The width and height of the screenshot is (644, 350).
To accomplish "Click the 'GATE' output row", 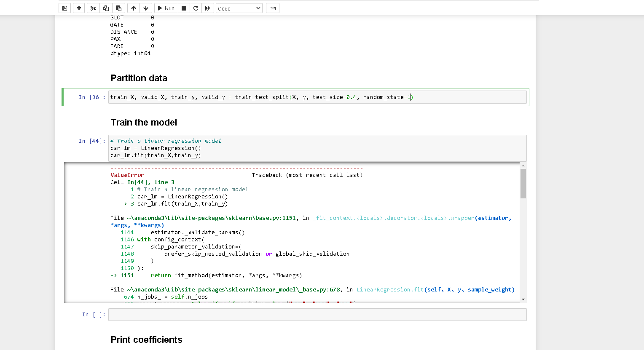I will [x=132, y=24].
